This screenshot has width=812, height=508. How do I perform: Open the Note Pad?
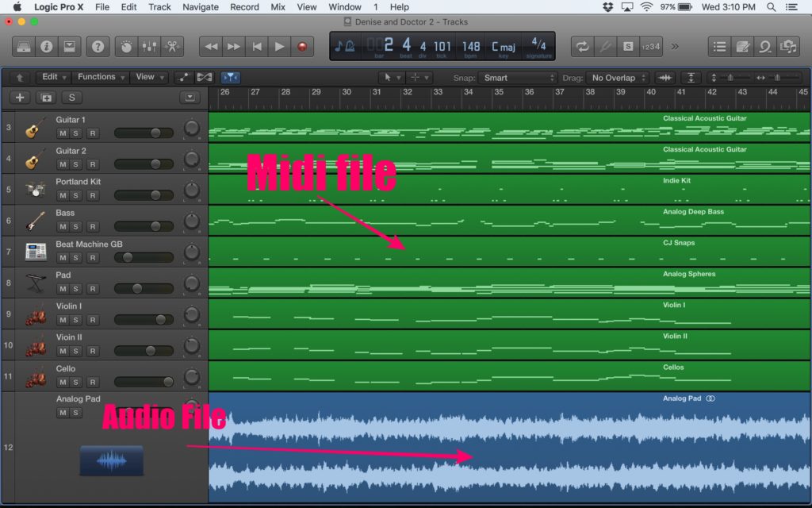click(742, 47)
